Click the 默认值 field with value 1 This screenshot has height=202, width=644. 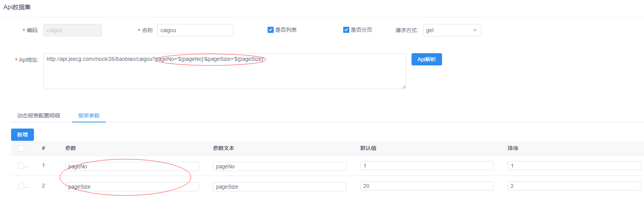point(427,166)
